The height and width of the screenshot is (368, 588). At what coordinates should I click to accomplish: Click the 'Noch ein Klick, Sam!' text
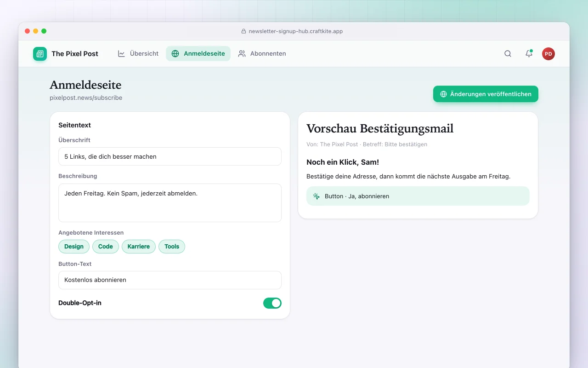pyautogui.click(x=343, y=162)
